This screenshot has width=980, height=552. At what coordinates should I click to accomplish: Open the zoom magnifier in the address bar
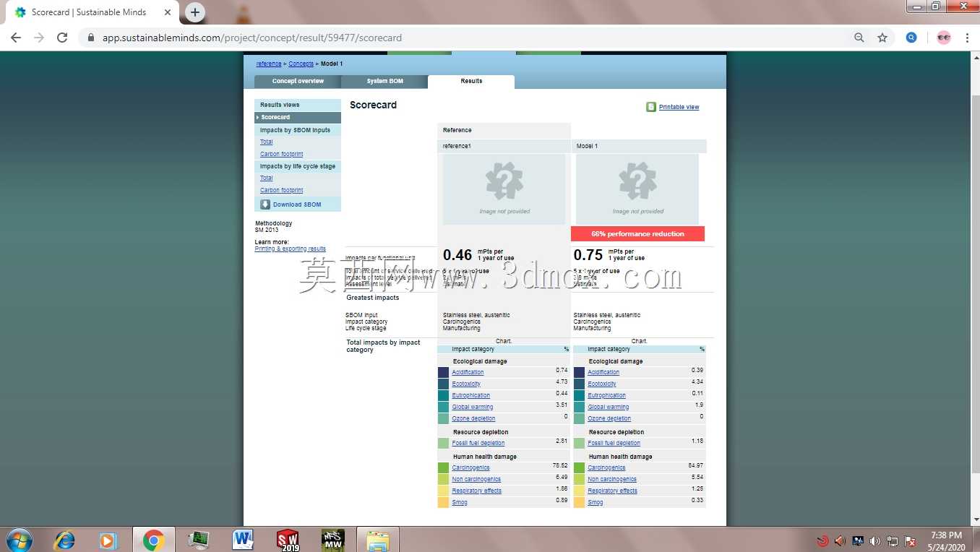coord(859,38)
